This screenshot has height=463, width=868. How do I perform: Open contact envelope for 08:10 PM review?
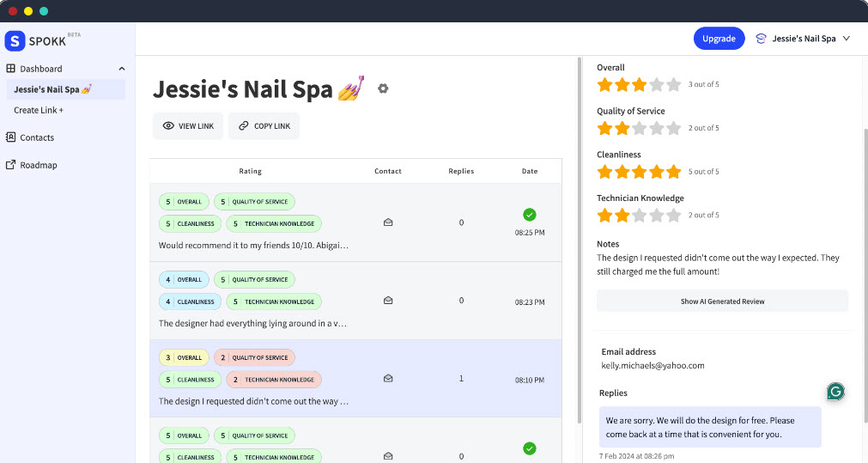[388, 378]
